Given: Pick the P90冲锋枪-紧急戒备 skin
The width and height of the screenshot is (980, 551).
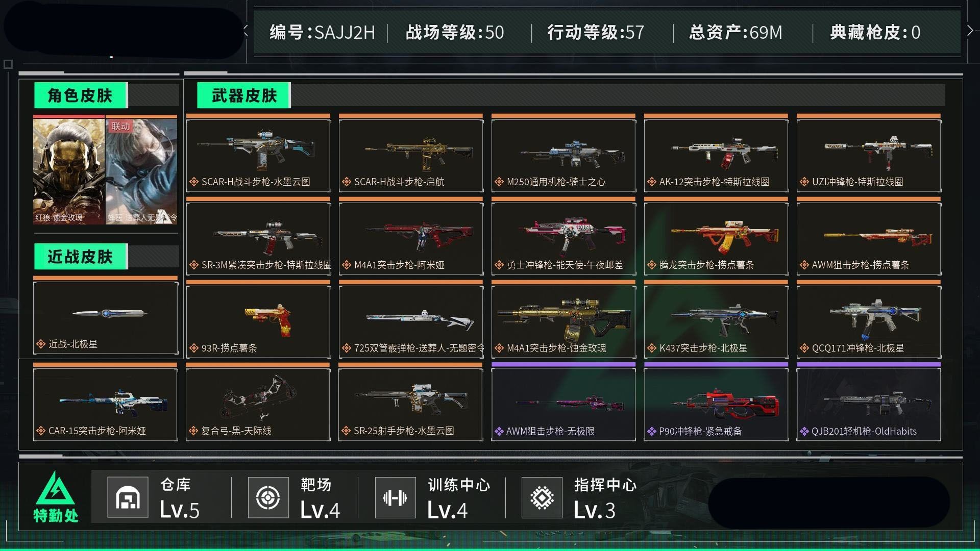Looking at the screenshot, I should click(716, 404).
